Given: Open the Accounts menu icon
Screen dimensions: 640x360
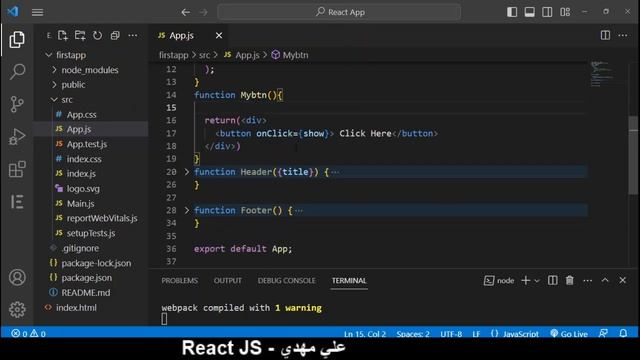Looking at the screenshot, I should pyautogui.click(x=17, y=278).
